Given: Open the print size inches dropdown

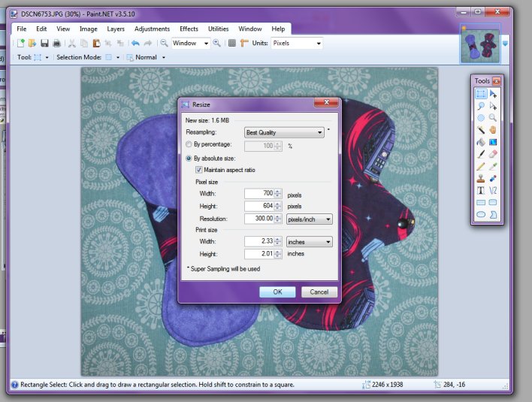Looking at the screenshot, I should 310,242.
